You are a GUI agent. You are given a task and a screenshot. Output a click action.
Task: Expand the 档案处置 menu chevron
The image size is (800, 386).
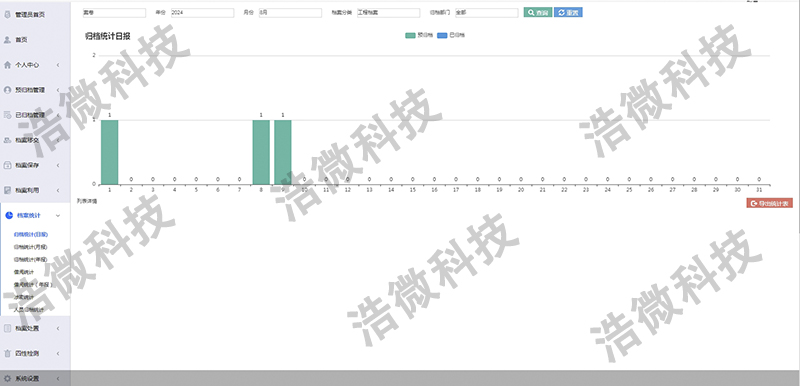coord(58,328)
